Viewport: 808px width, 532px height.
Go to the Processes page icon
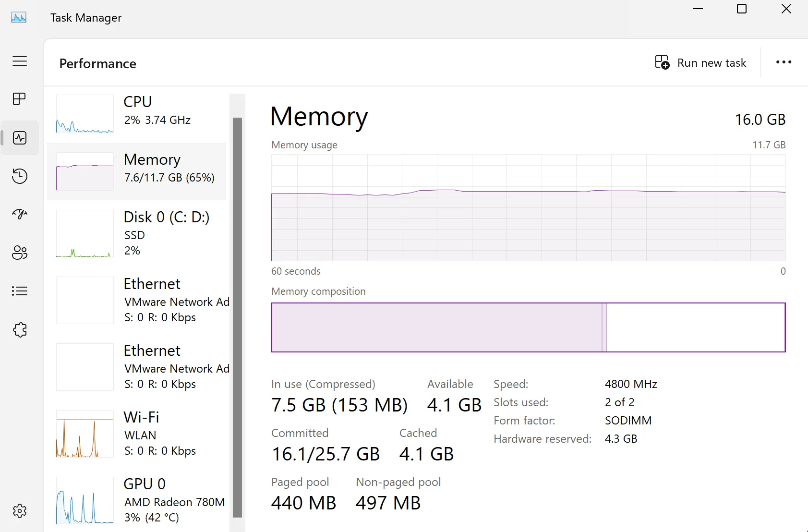(x=20, y=99)
